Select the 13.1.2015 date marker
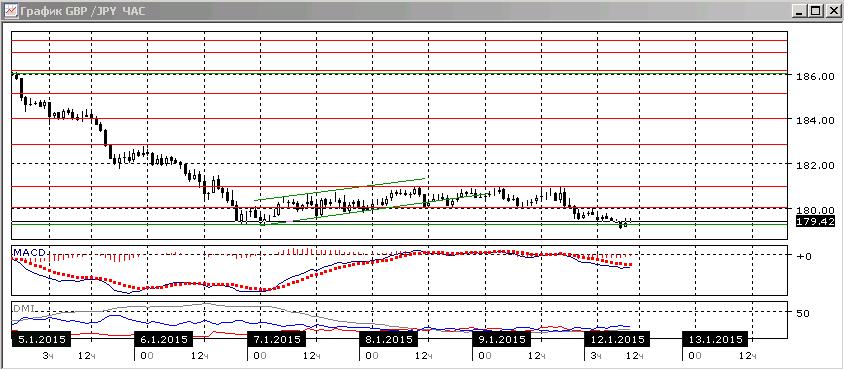The width and height of the screenshot is (844, 369). [715, 339]
